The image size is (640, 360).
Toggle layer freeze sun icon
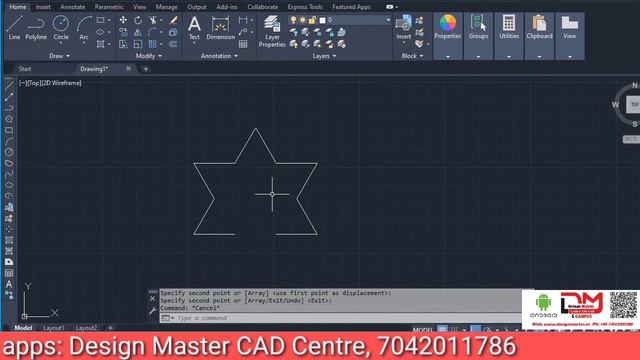click(302, 20)
